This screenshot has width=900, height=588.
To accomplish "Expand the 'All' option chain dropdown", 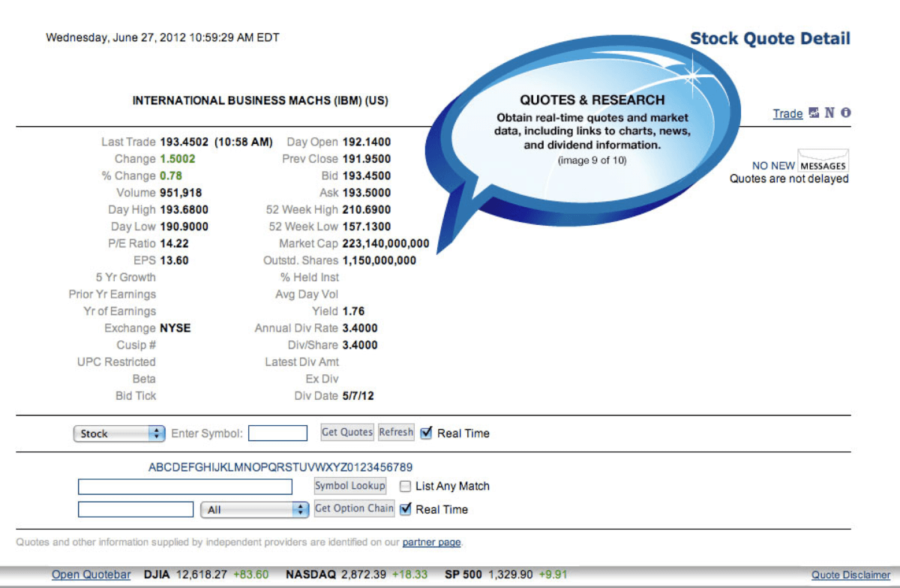I will click(255, 510).
